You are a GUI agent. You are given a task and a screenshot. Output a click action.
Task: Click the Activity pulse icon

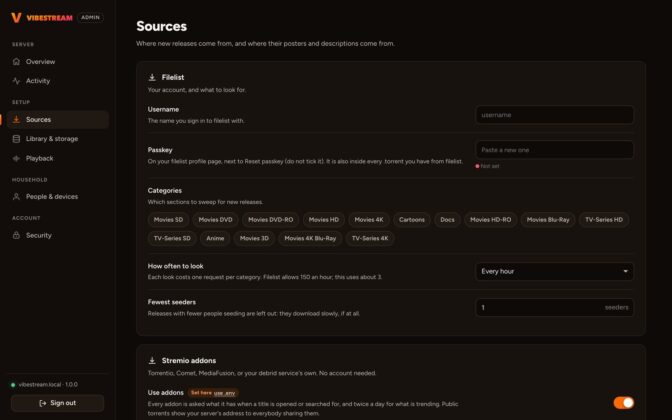[x=16, y=81]
